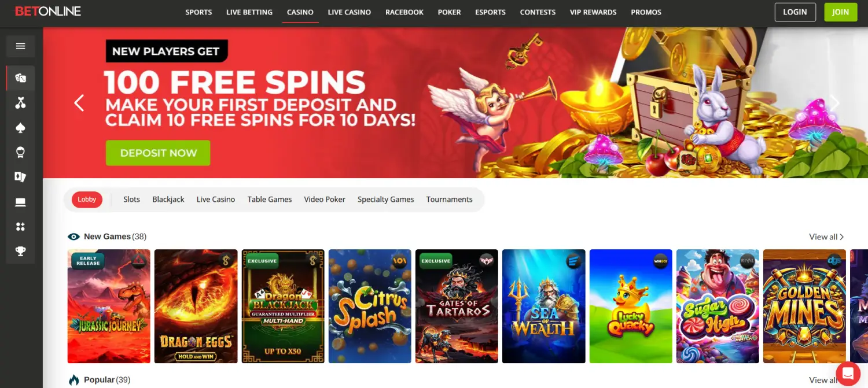Open the Tournaments category tab

click(x=449, y=199)
